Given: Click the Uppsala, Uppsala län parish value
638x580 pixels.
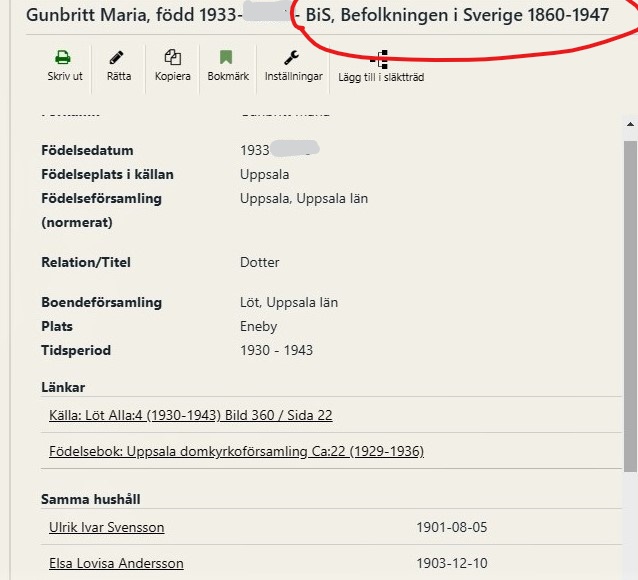Looking at the screenshot, I should click(x=304, y=198).
